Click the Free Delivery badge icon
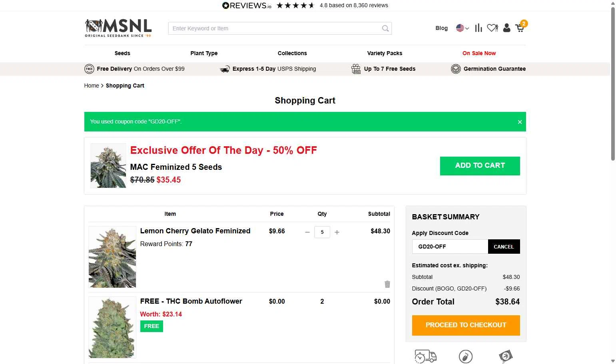This screenshot has height=364, width=616. [89, 69]
